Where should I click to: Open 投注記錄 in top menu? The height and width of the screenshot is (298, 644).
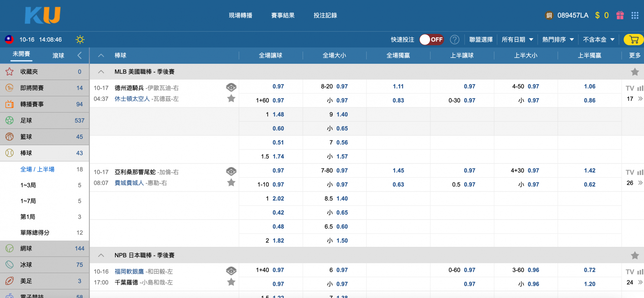coord(325,15)
